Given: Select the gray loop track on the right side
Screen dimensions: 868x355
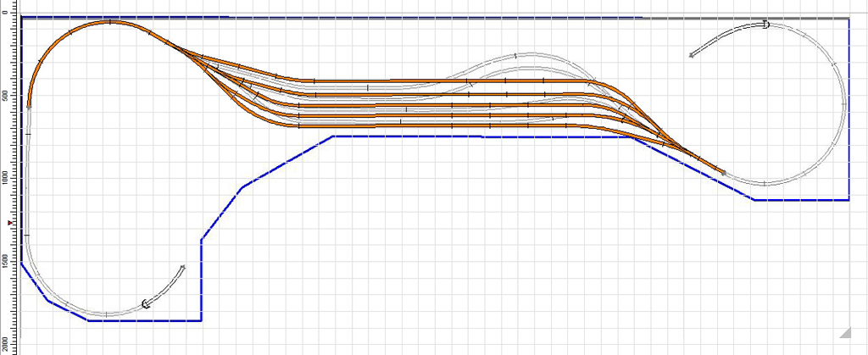Looking at the screenshot, I should [x=844, y=102].
